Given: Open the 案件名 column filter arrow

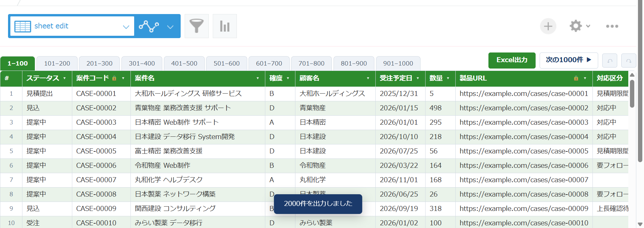Looking at the screenshot, I should [x=258, y=78].
